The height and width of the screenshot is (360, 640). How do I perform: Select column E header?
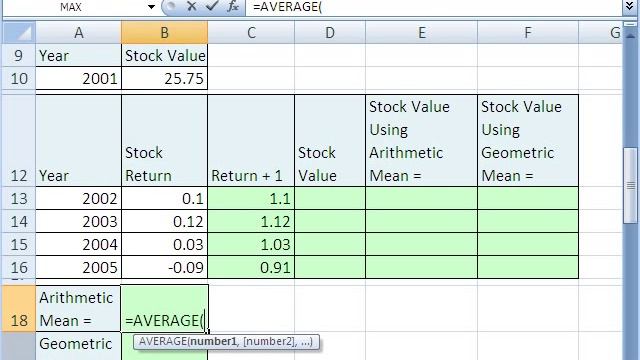pos(422,33)
